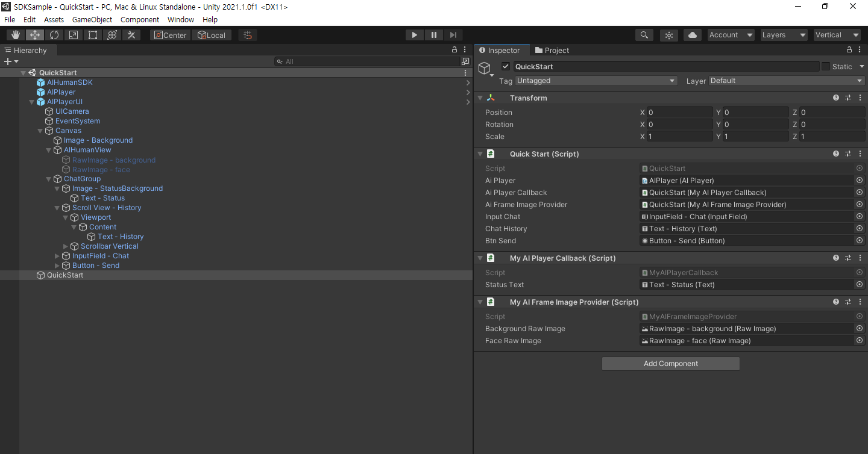Open help for Transform component
Viewport: 868px width, 454px height.
point(836,98)
